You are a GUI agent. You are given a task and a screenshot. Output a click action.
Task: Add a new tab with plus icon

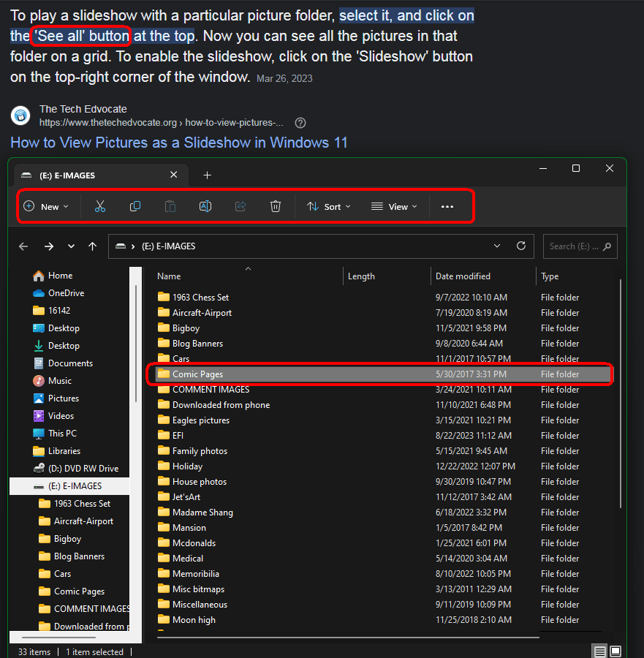click(208, 175)
